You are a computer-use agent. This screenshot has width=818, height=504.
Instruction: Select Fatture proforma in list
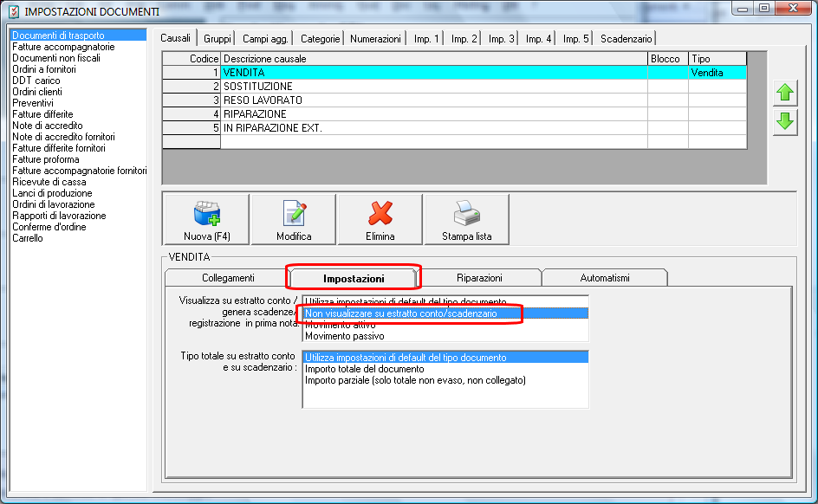point(78,159)
